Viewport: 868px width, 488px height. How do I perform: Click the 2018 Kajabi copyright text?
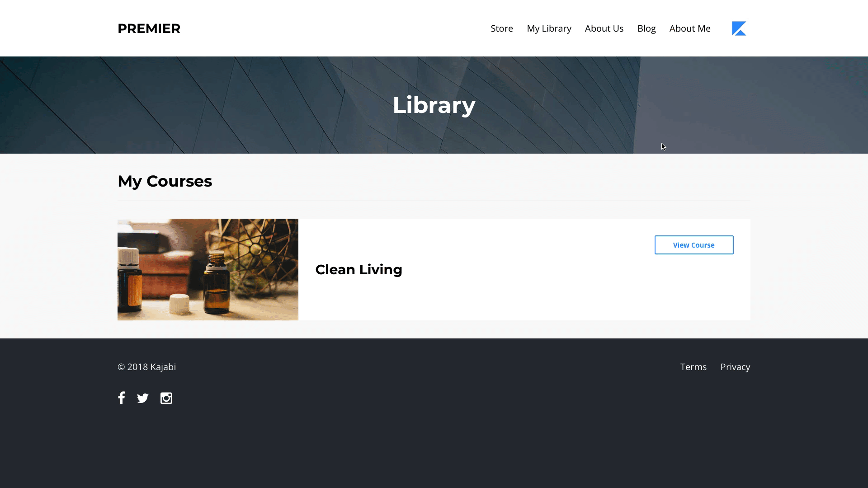pyautogui.click(x=146, y=367)
